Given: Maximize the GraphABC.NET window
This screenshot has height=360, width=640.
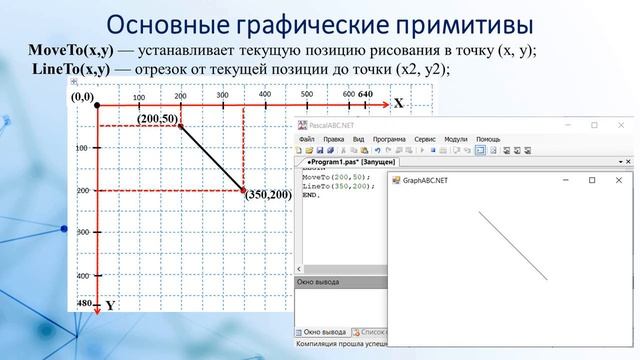Looking at the screenshot, I should pos(592,180).
